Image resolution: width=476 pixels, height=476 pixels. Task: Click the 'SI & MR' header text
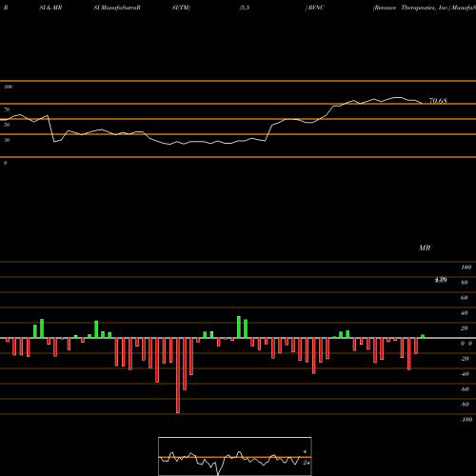[50, 8]
